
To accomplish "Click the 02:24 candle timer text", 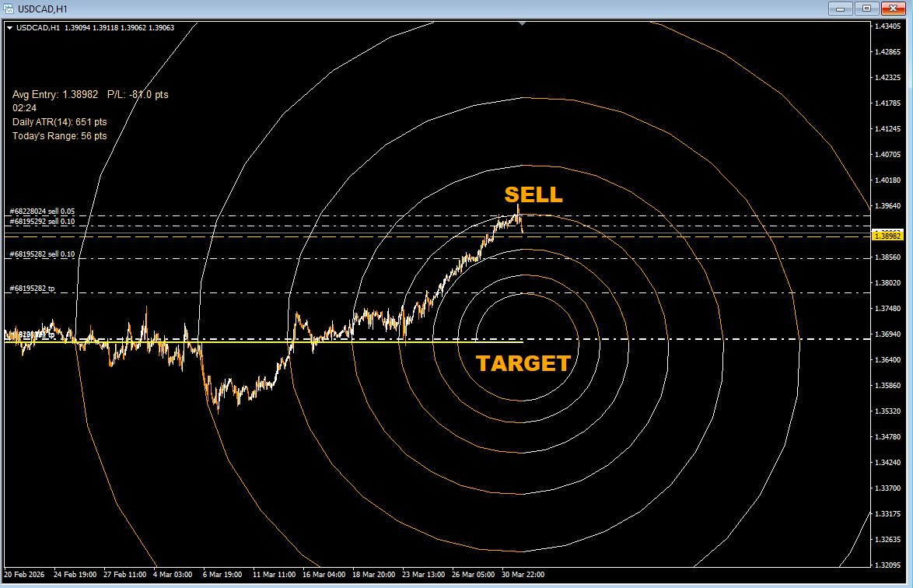I will [24, 108].
